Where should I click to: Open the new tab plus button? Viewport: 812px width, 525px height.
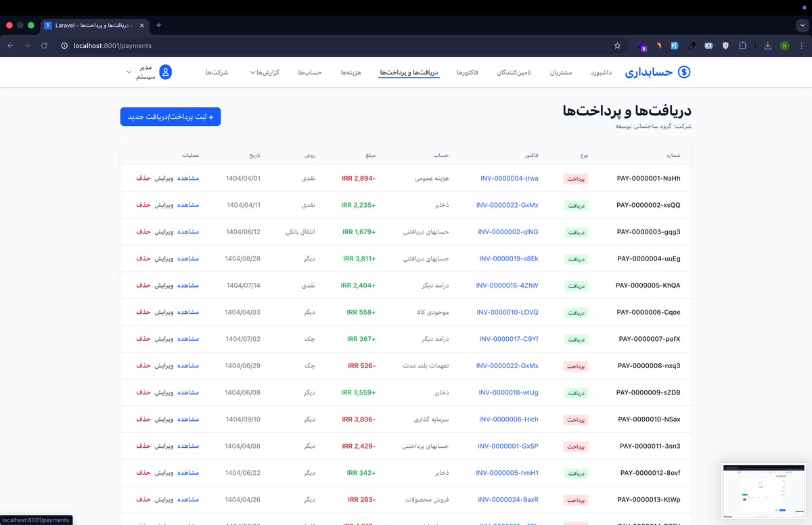(x=159, y=25)
